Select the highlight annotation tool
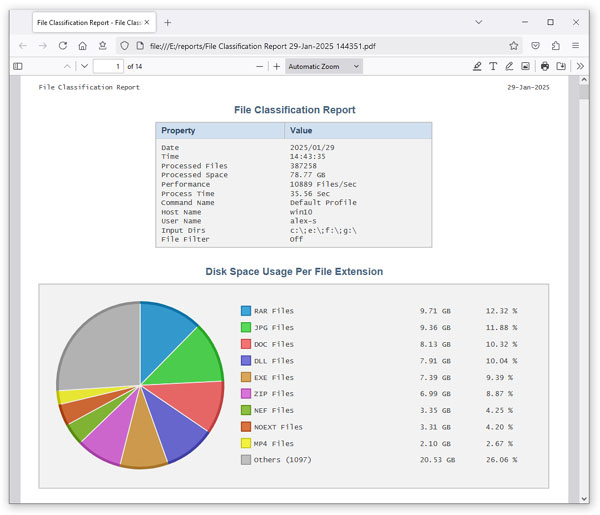This screenshot has height=515, width=600. pyautogui.click(x=477, y=66)
